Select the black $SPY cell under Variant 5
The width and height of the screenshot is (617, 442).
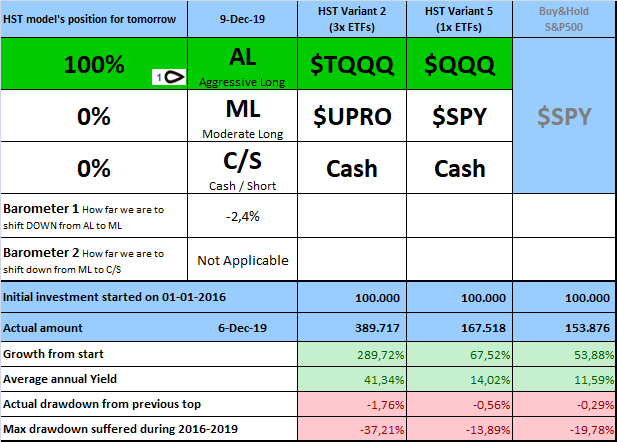tap(459, 116)
